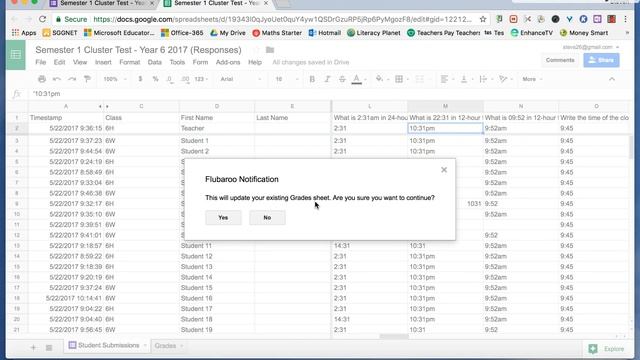The height and width of the screenshot is (360, 640).
Task: Close the Flubaroo Notification dialog
Action: [x=444, y=170]
